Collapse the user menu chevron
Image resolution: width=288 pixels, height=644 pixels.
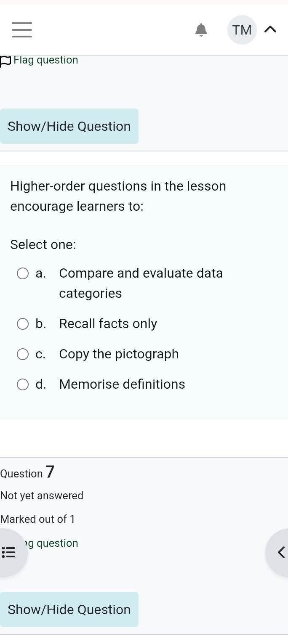[271, 29]
